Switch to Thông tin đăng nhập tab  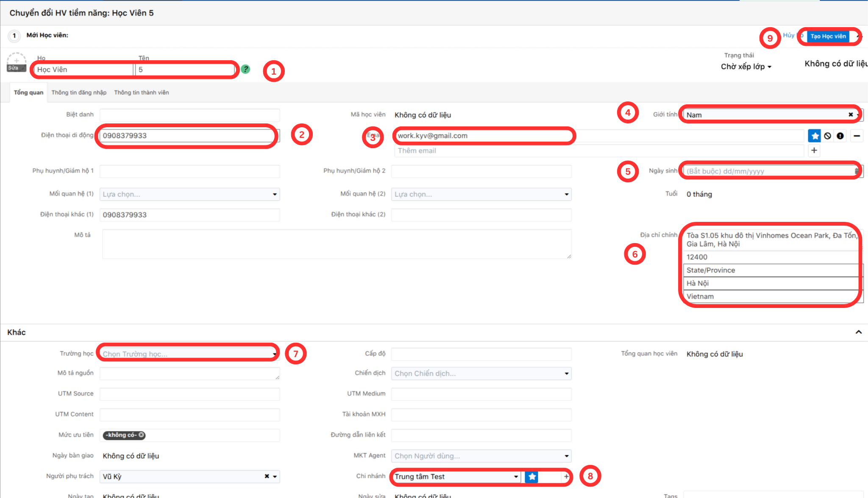coord(79,92)
